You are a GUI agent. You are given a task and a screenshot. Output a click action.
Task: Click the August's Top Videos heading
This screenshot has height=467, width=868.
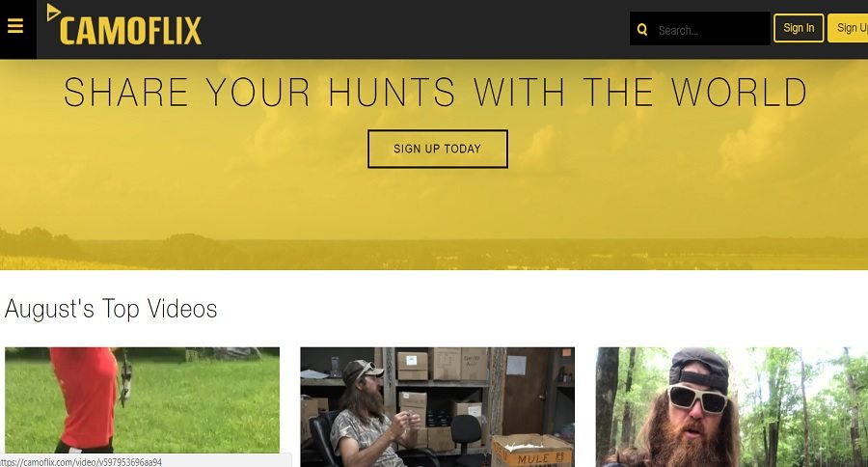(111, 309)
